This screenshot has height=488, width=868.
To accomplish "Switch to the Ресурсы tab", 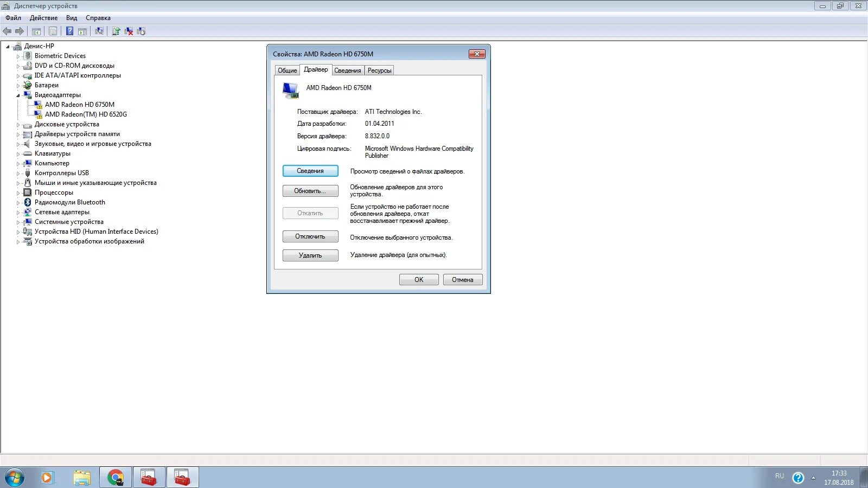I will pos(379,70).
